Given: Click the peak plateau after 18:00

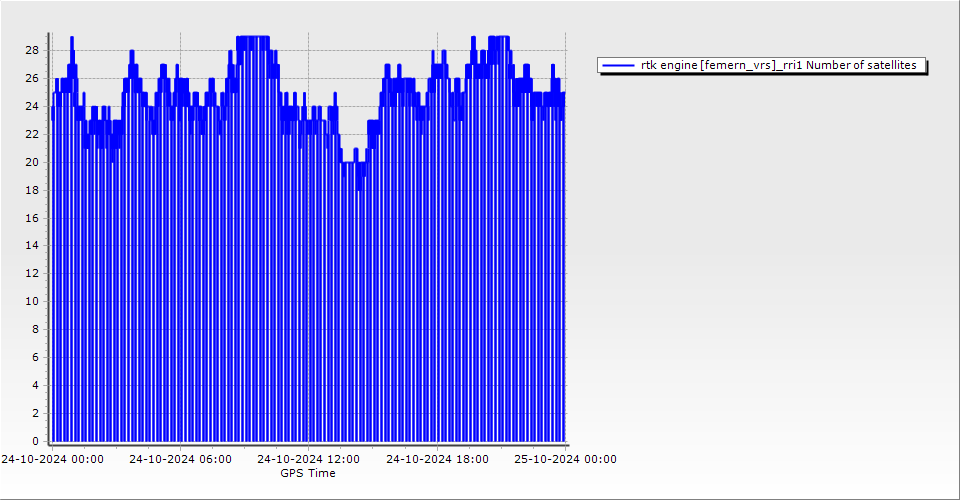Looking at the screenshot, I should click(x=498, y=38).
